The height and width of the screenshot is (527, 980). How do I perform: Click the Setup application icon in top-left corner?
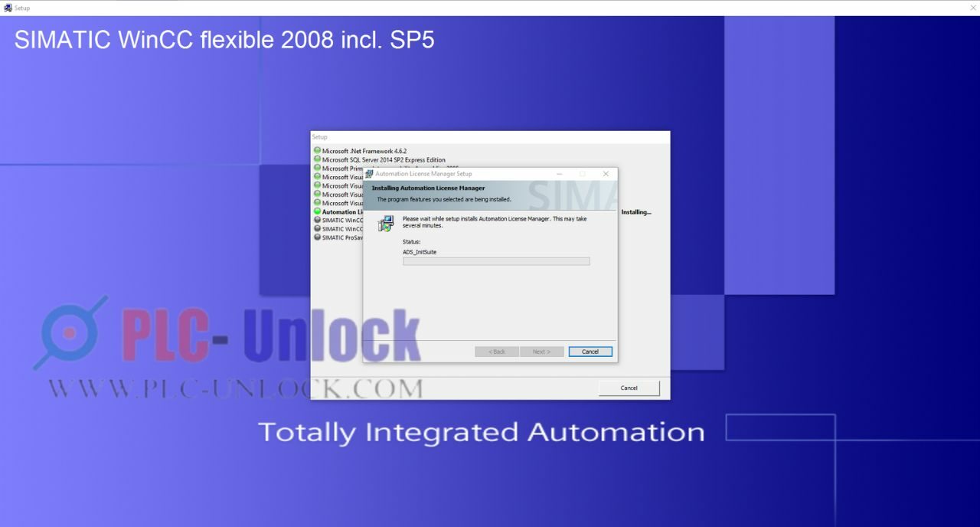point(7,7)
